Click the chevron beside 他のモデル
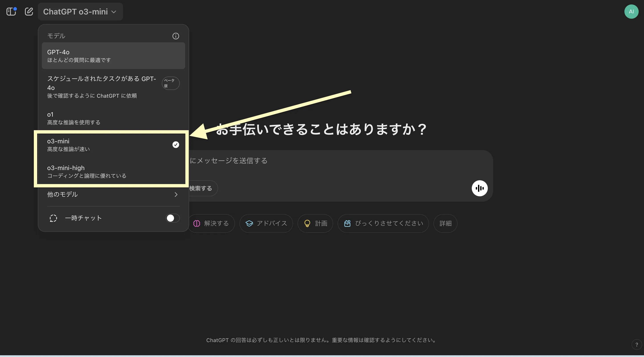The height and width of the screenshot is (357, 644). [x=176, y=195]
